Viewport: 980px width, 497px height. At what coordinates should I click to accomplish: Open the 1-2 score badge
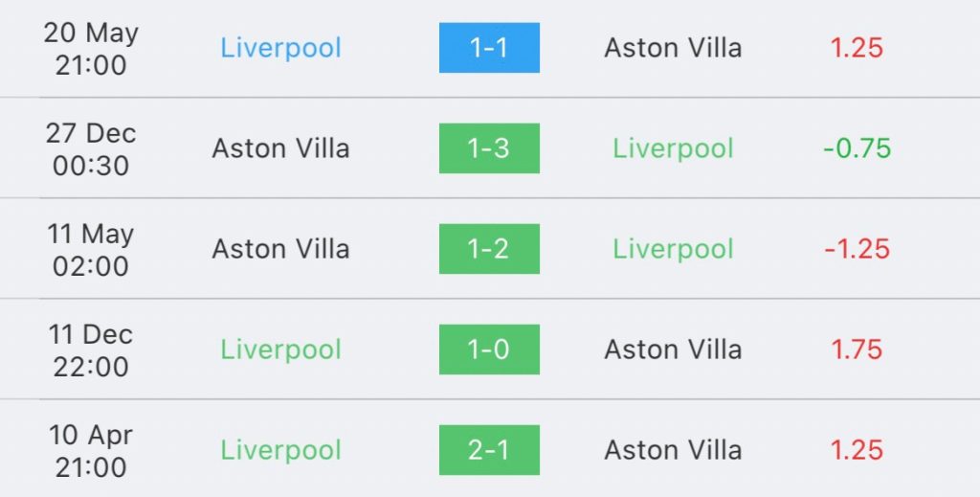click(489, 249)
